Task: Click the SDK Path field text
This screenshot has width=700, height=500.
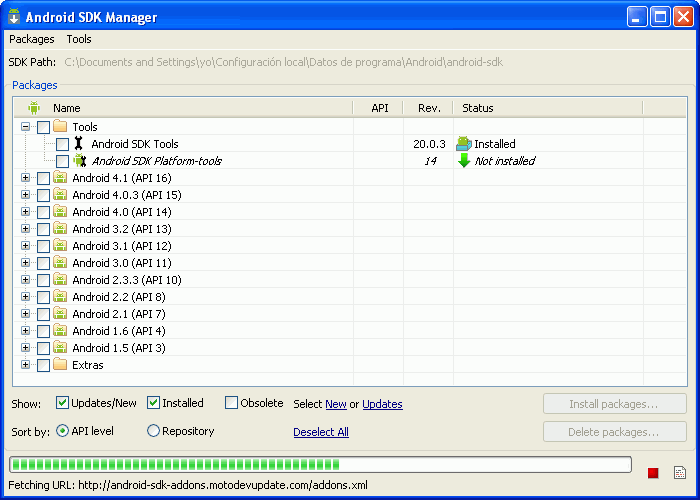Action: pos(283,62)
